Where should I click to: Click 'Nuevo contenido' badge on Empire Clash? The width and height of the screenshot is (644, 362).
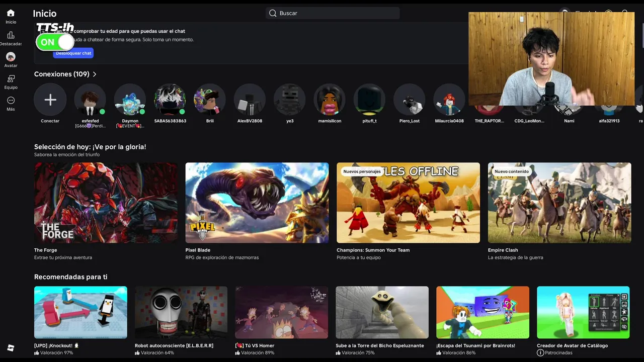click(x=512, y=171)
